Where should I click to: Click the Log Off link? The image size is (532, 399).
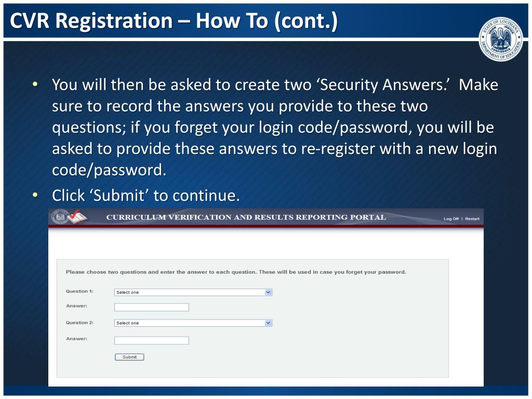coord(451,219)
